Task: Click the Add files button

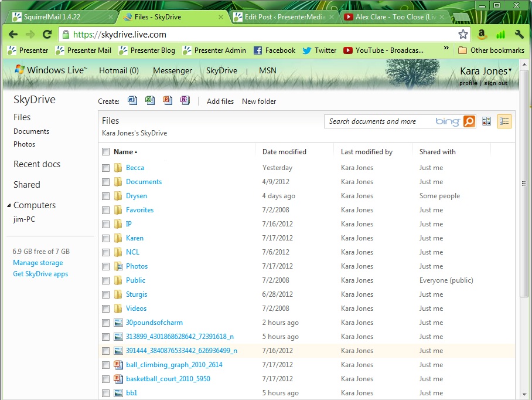Action: tap(220, 101)
